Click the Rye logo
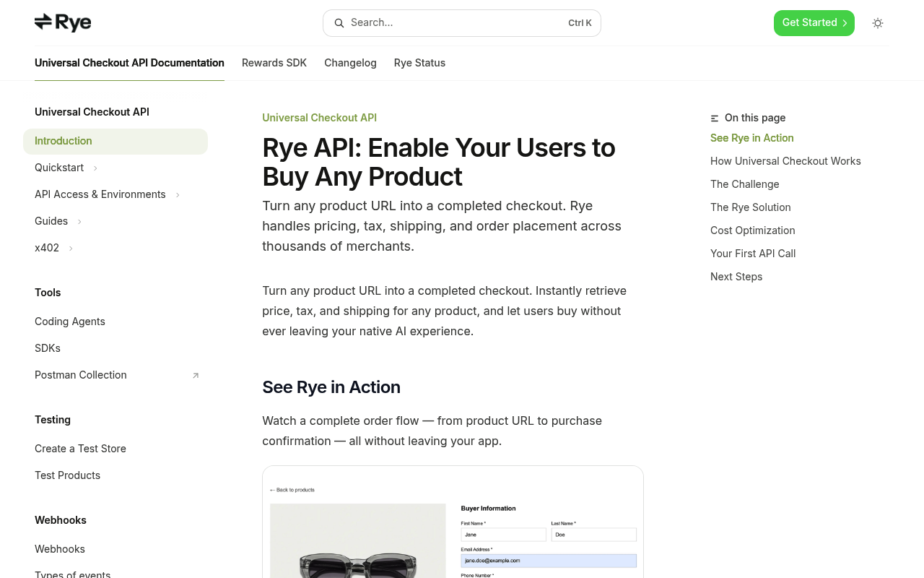This screenshot has width=924, height=578. point(63,22)
